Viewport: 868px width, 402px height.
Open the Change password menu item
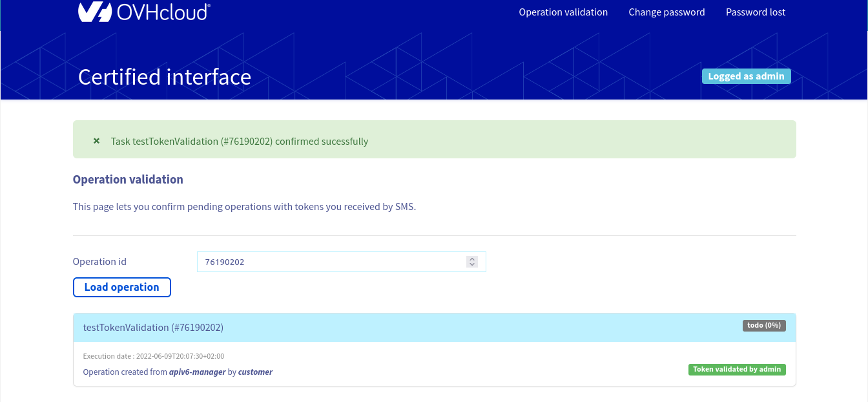click(x=666, y=12)
